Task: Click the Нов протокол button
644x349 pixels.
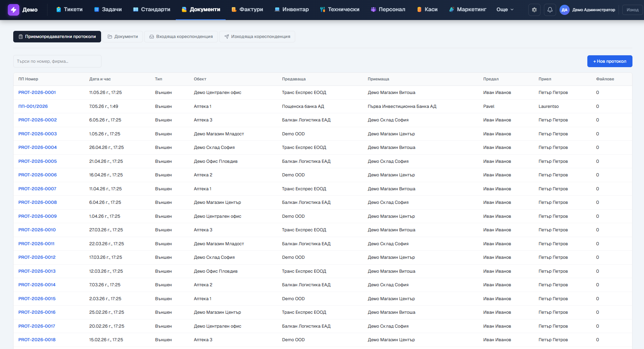Action: (x=610, y=61)
